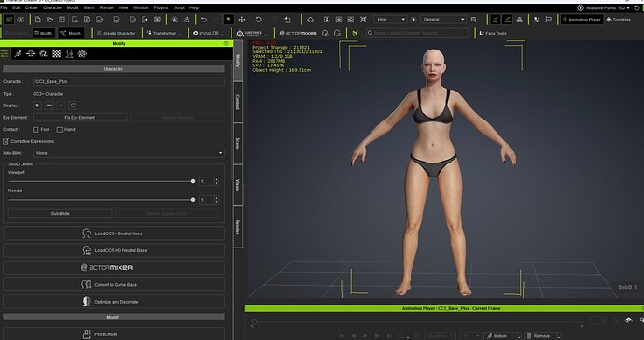Select the Move object tool
The image size is (644, 340).
click(242, 20)
